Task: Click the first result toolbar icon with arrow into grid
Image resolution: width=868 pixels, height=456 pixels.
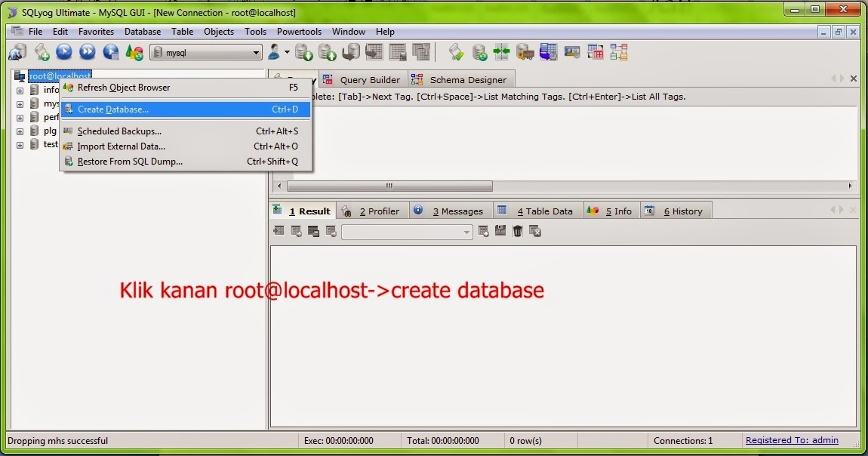Action: pyautogui.click(x=279, y=231)
